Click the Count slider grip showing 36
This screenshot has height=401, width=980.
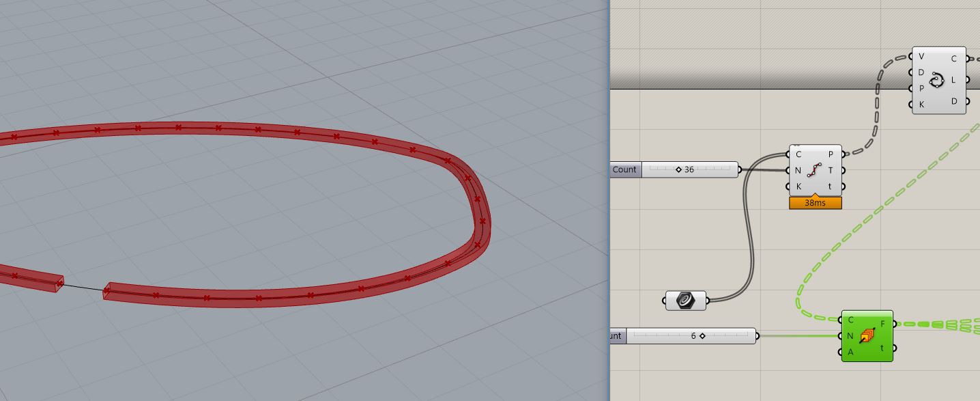coord(678,169)
